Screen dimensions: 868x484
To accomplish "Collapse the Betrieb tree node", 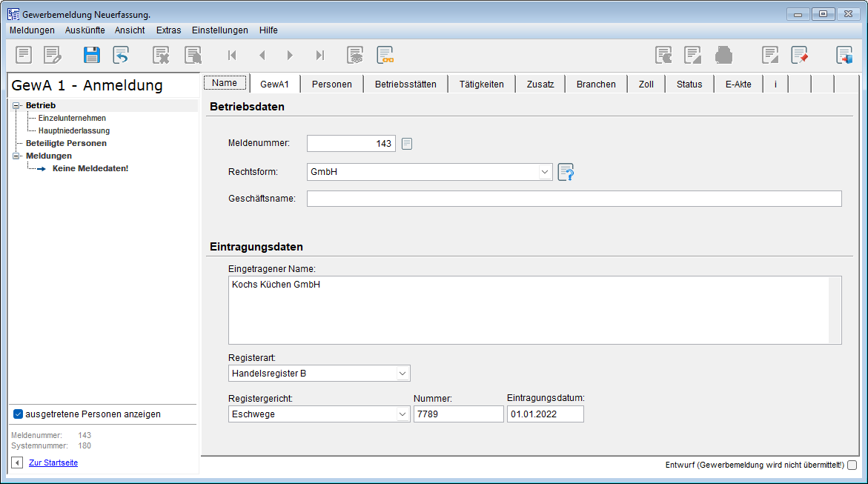I will 16,106.
